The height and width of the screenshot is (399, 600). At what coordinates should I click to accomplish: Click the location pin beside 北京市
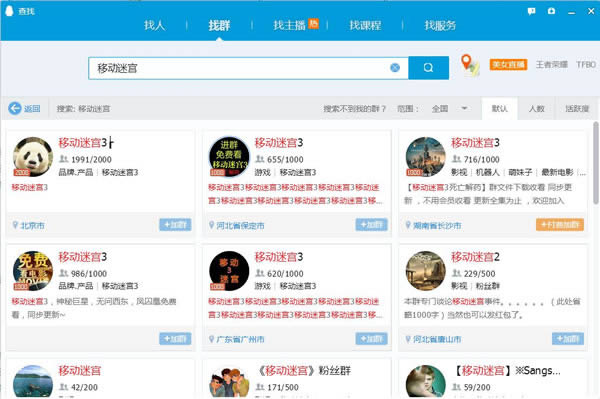tap(15, 225)
